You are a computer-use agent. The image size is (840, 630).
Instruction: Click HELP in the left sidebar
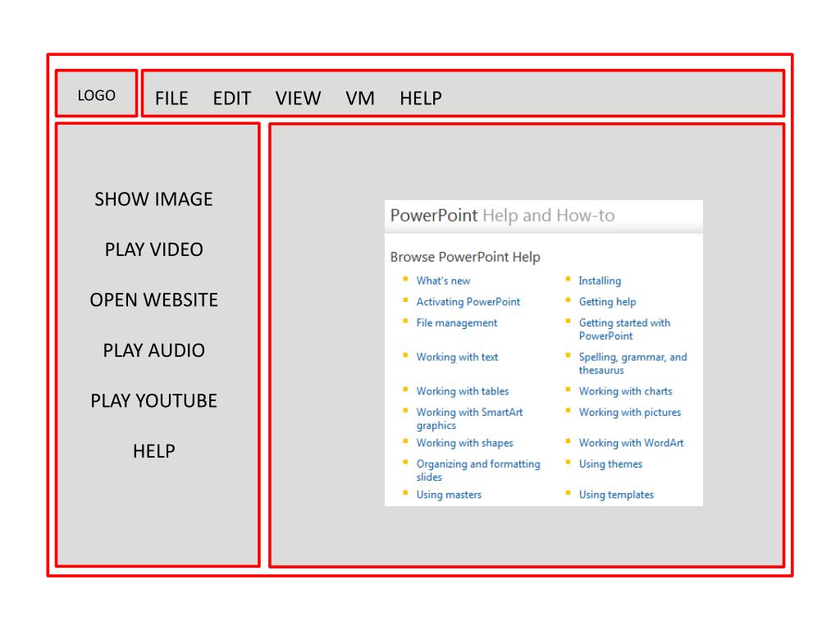(153, 451)
